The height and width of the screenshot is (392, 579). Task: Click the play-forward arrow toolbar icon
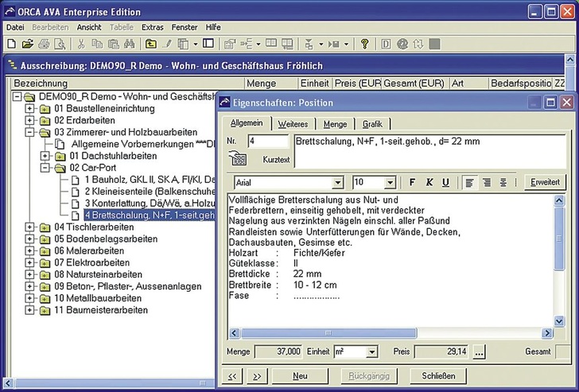coord(334,44)
